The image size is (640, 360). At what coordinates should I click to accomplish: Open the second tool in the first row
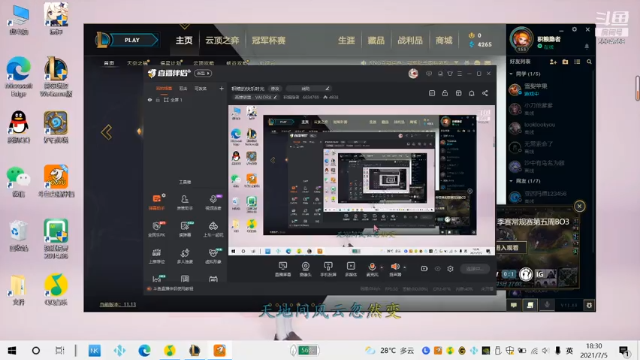pos(185,202)
